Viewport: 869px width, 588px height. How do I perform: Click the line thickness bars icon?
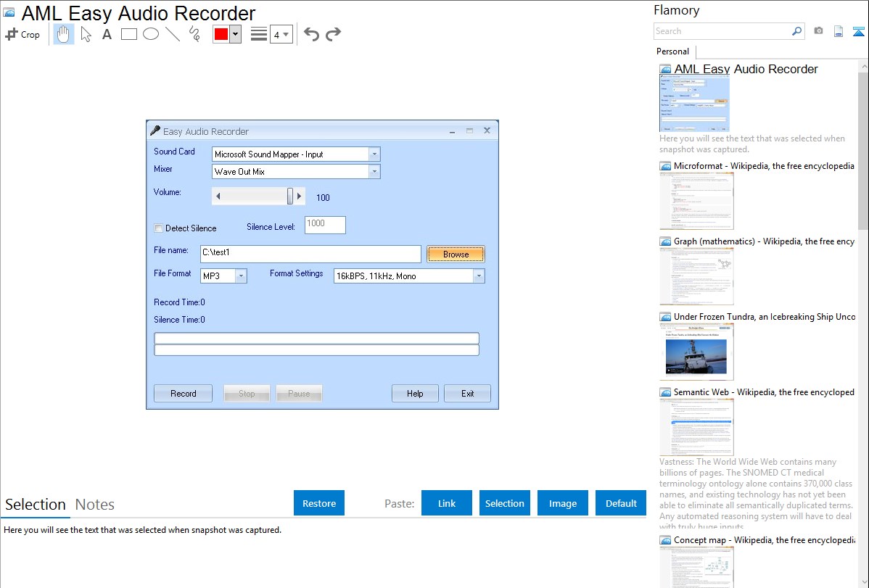[259, 34]
